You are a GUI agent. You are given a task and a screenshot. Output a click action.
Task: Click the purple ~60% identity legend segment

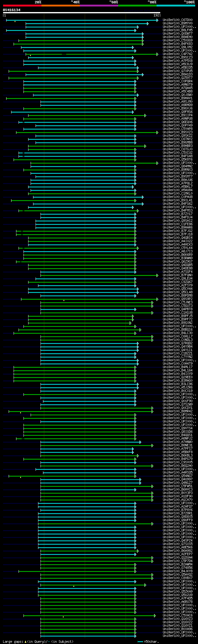coord(99,6)
